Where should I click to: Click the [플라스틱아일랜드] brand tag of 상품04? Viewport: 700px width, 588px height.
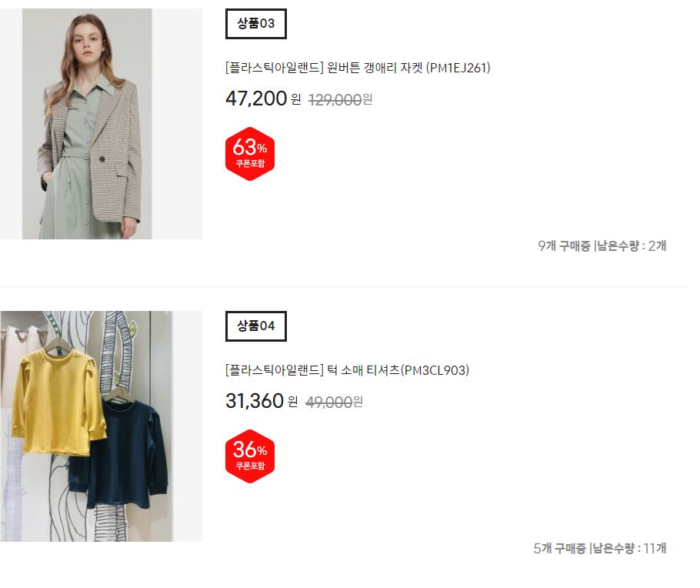tap(275, 370)
